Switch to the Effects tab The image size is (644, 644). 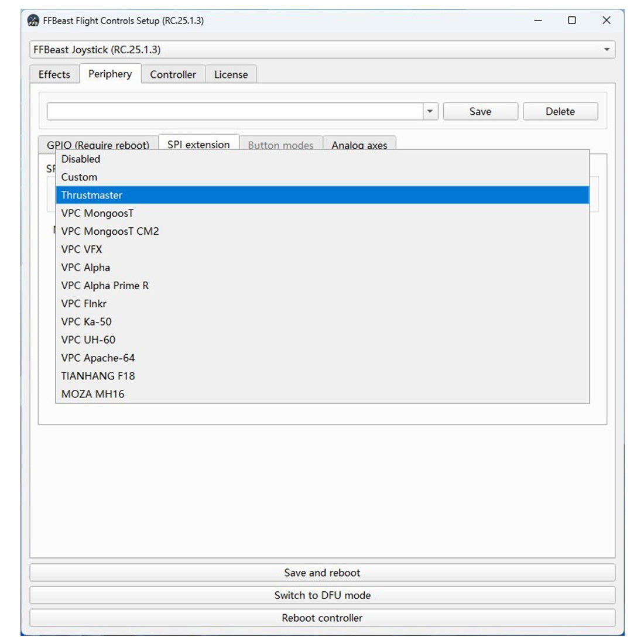(x=54, y=74)
